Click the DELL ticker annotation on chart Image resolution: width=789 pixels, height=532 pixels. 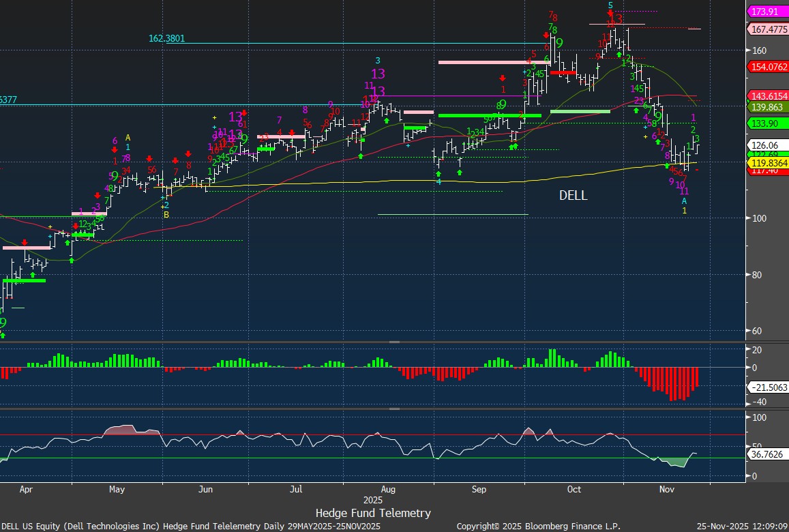click(573, 196)
